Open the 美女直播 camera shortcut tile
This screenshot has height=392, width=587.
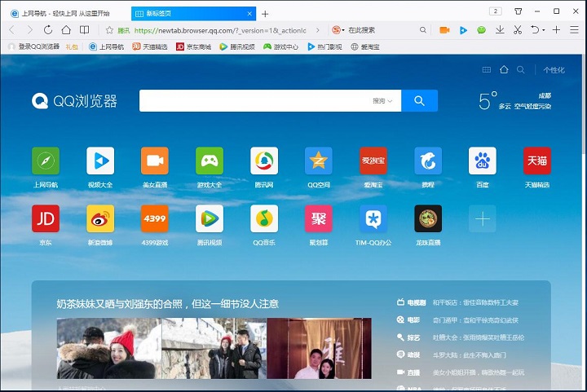point(155,161)
